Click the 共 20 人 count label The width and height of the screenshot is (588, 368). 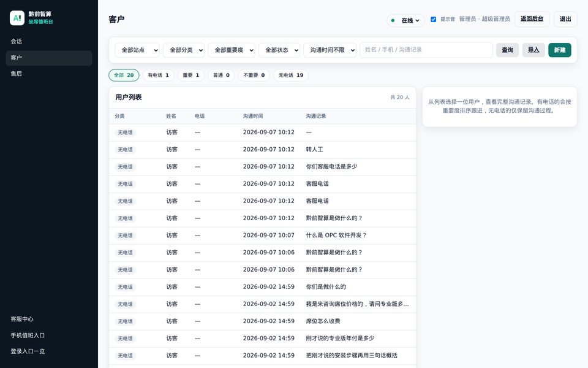point(400,98)
